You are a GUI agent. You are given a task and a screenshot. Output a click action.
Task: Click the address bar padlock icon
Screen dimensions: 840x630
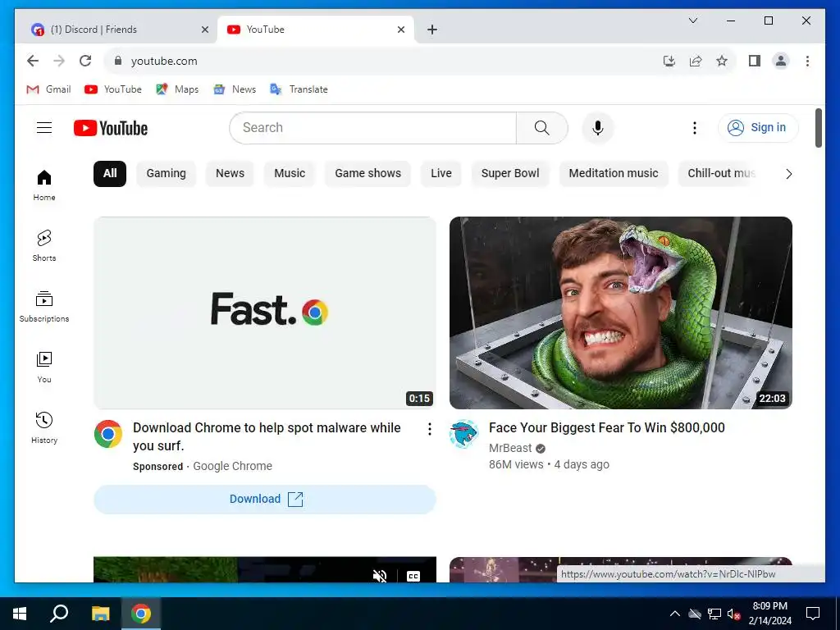click(118, 61)
